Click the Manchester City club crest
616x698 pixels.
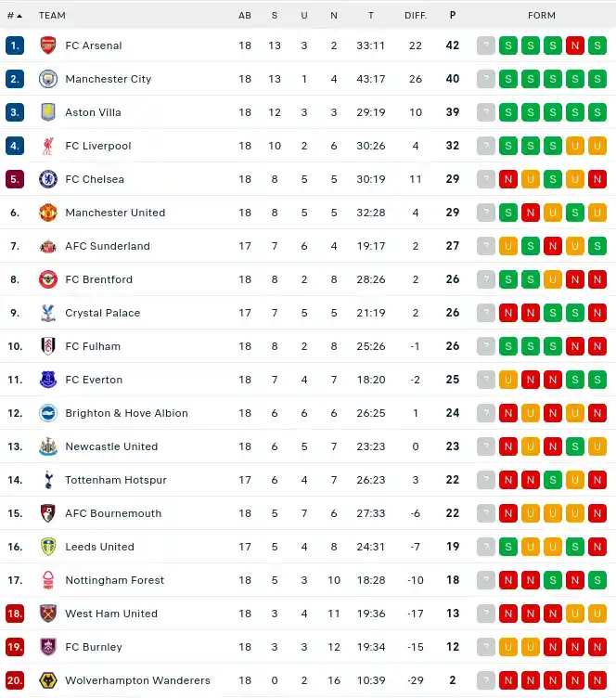[48, 79]
